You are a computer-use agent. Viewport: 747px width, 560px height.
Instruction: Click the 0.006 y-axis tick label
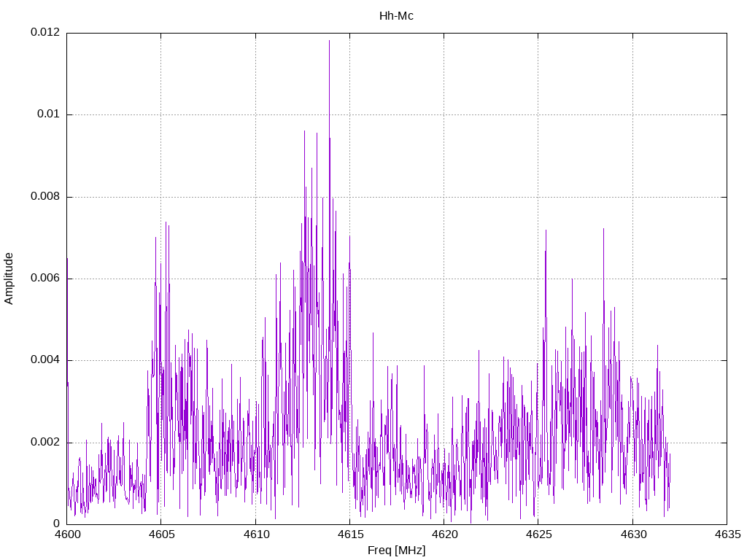pos(45,278)
